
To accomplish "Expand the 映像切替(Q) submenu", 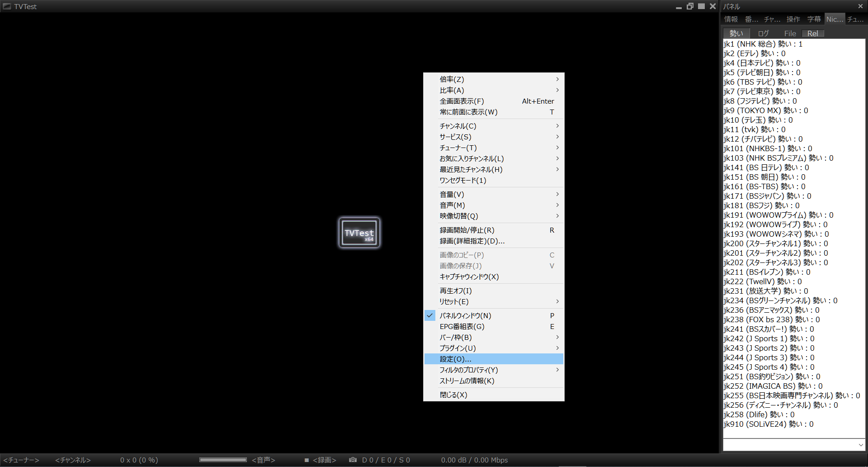I will tap(494, 216).
